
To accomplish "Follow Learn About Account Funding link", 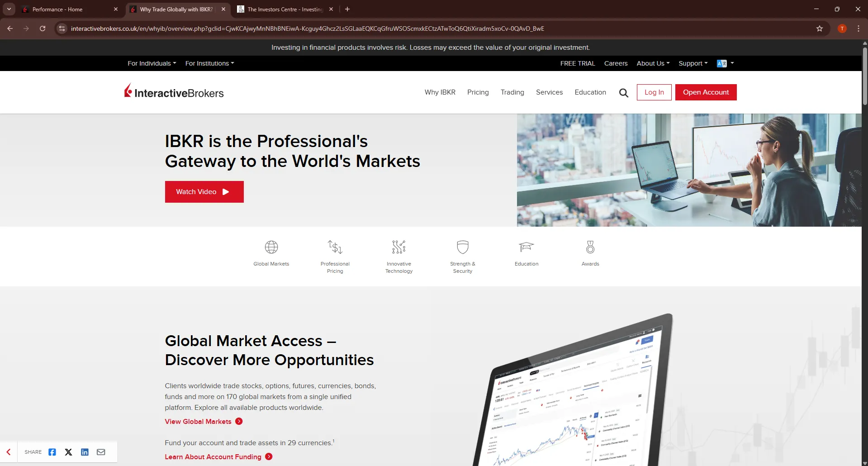I will point(213,457).
